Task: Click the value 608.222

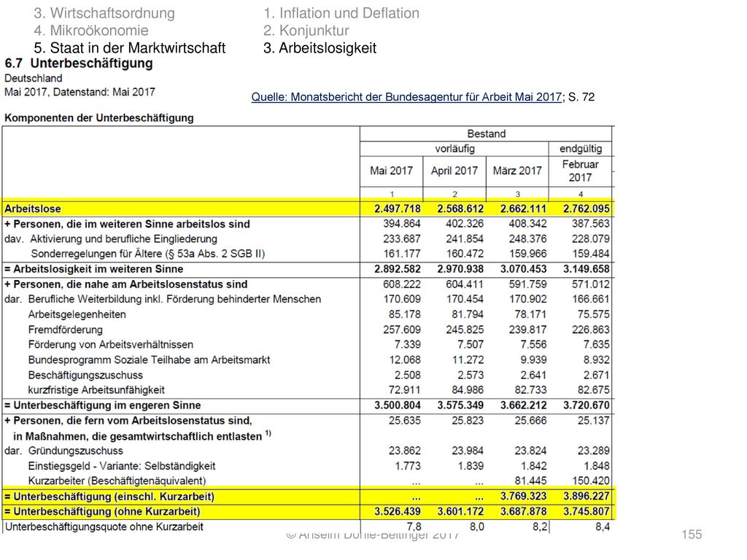Action: click(402, 284)
